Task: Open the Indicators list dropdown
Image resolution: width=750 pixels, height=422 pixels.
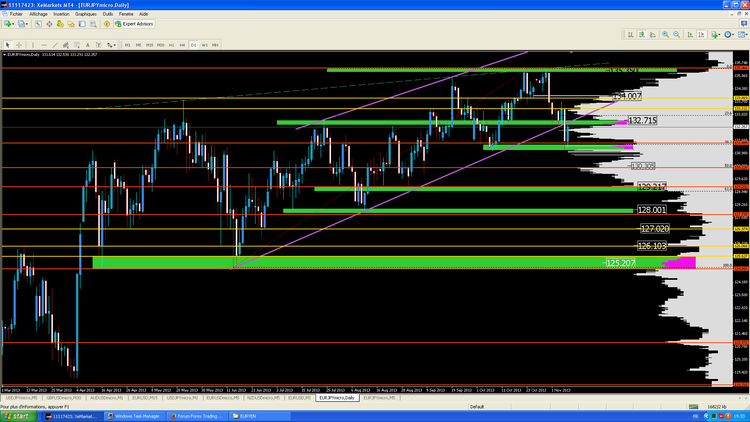Action: pyautogui.click(x=716, y=34)
